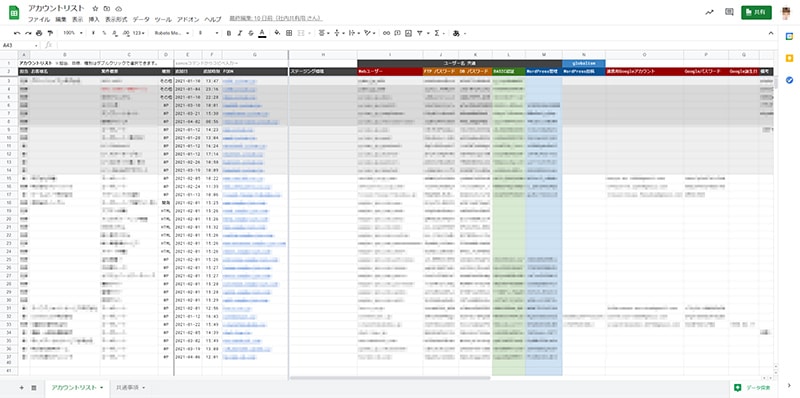Screen dimensions: 800x398
Task: Open the 挿入 menu
Action: pos(94,19)
